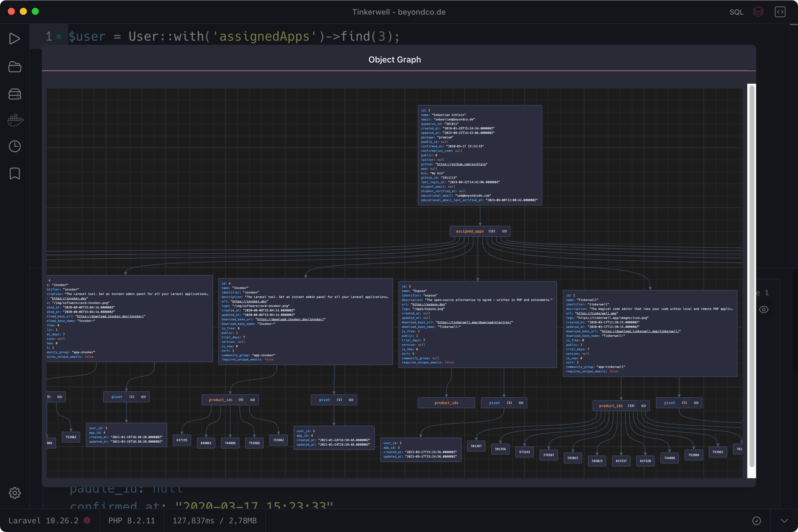Screen dimensions: 798x532
Task: Expand the bottom-right chevron in status bar
Action: tap(785, 521)
